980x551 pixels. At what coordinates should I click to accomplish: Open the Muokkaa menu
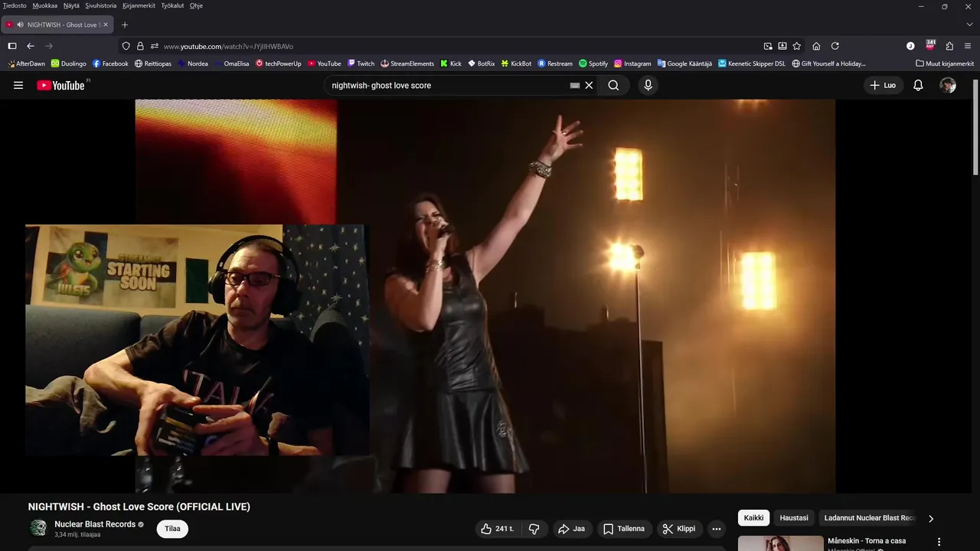pos(45,5)
